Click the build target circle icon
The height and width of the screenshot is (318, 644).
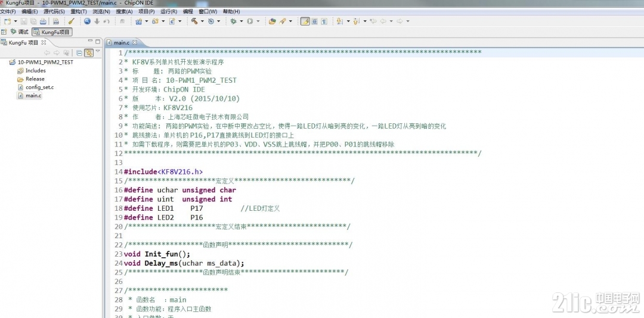click(x=210, y=21)
